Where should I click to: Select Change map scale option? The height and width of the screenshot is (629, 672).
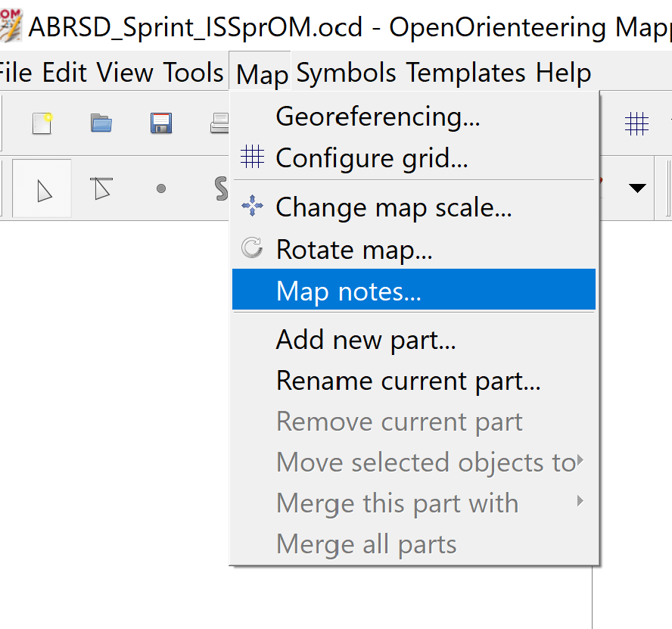(414, 207)
